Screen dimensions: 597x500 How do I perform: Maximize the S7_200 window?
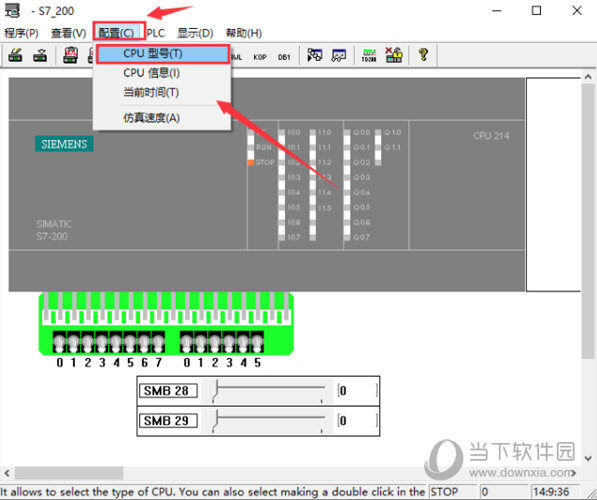[536, 11]
